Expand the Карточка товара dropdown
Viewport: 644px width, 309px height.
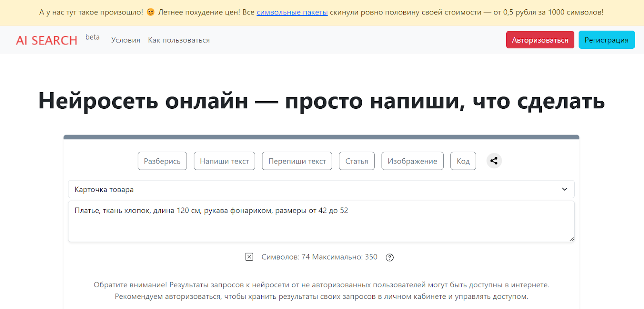[x=321, y=189]
